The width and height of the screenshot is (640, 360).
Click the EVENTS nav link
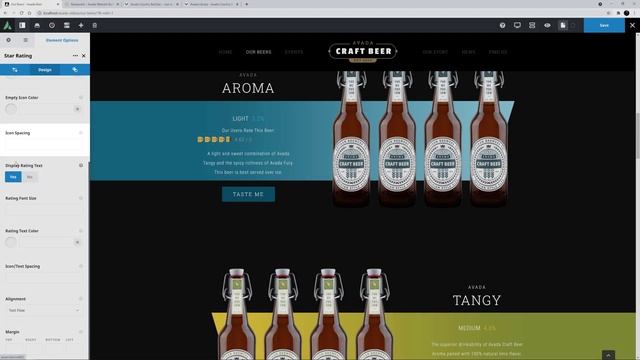coord(294,52)
